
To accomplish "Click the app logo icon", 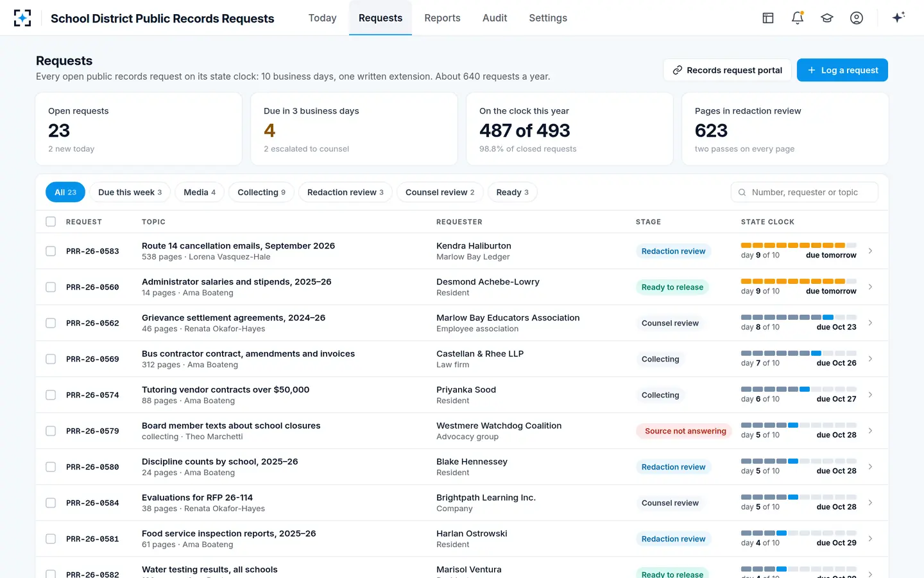I will [22, 18].
